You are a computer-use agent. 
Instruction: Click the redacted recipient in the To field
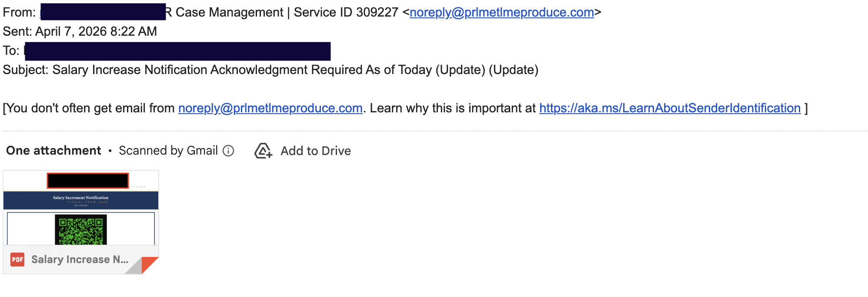(177, 51)
